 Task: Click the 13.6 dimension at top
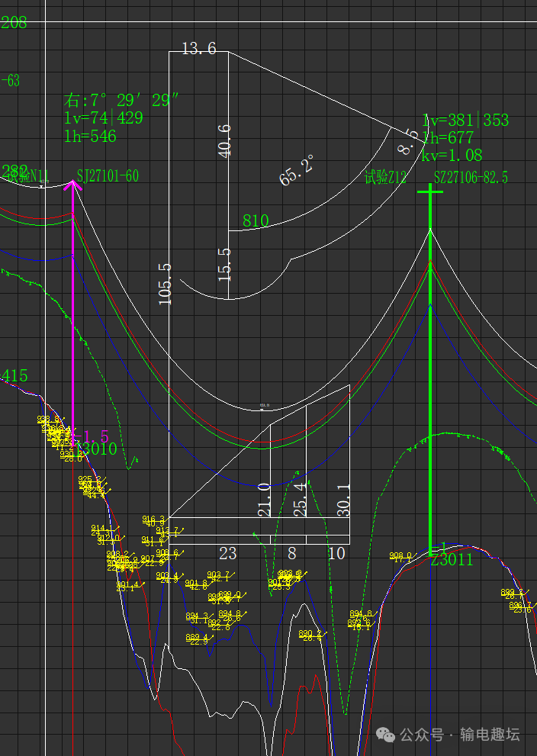click(198, 49)
